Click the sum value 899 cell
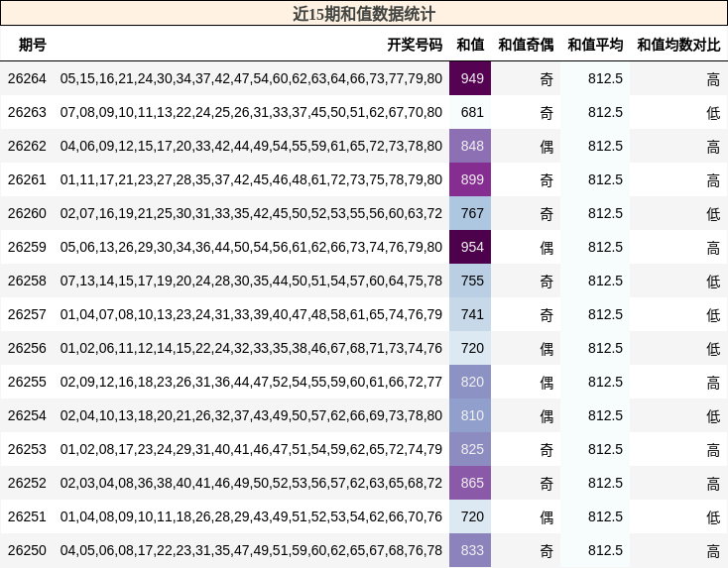Viewport: 728px width, 568px height. [470, 179]
